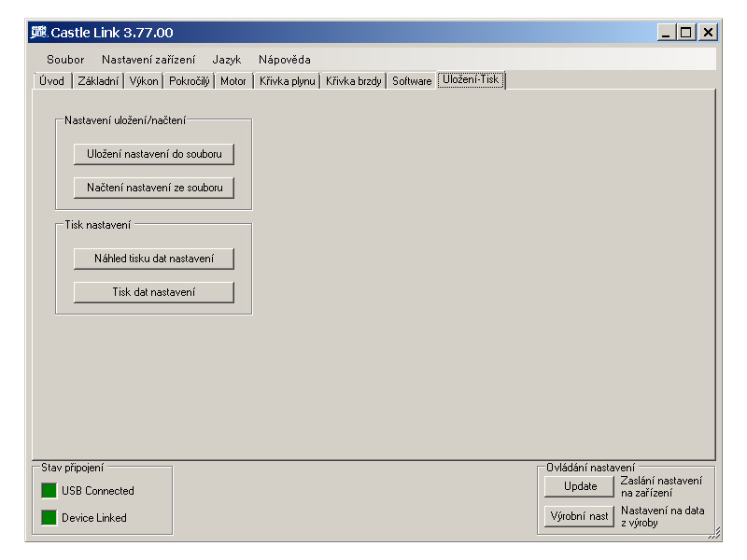Image resolution: width=747 pixels, height=560 pixels.
Task: Click Náhled tisku dat nastavení button
Action: (154, 259)
